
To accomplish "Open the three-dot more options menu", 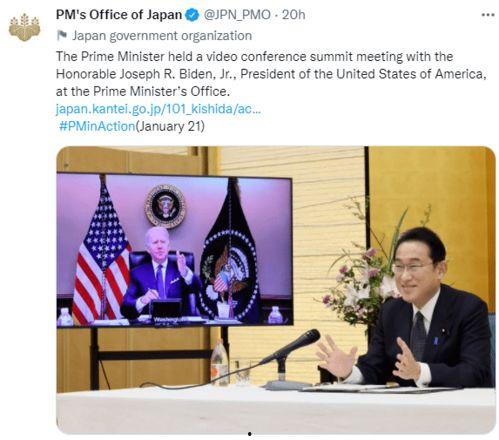I will [x=488, y=15].
